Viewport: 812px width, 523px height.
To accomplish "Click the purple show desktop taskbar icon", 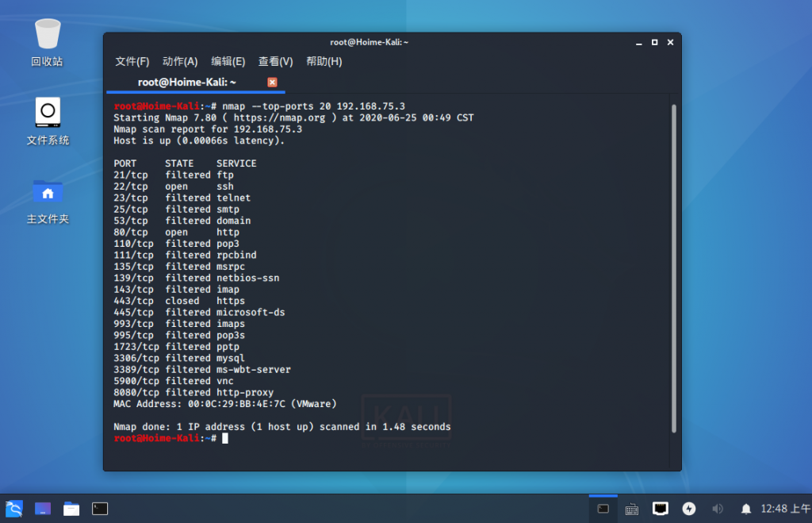I will [43, 509].
